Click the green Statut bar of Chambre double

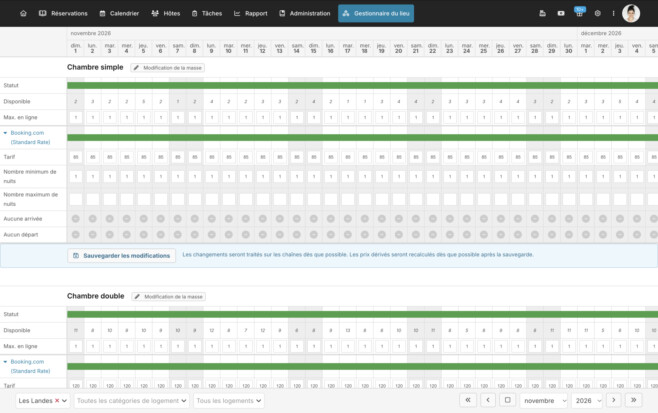363,314
